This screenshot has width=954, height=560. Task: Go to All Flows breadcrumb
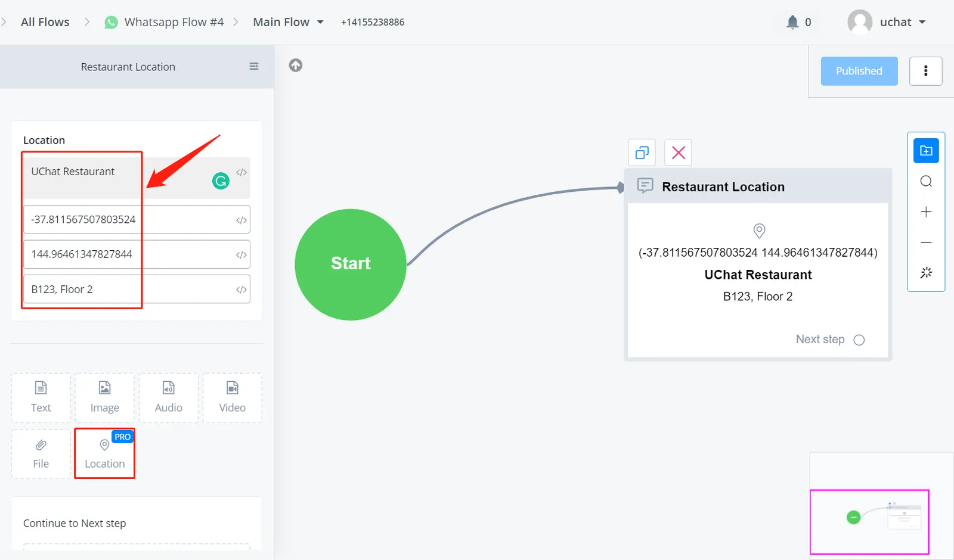(x=45, y=22)
